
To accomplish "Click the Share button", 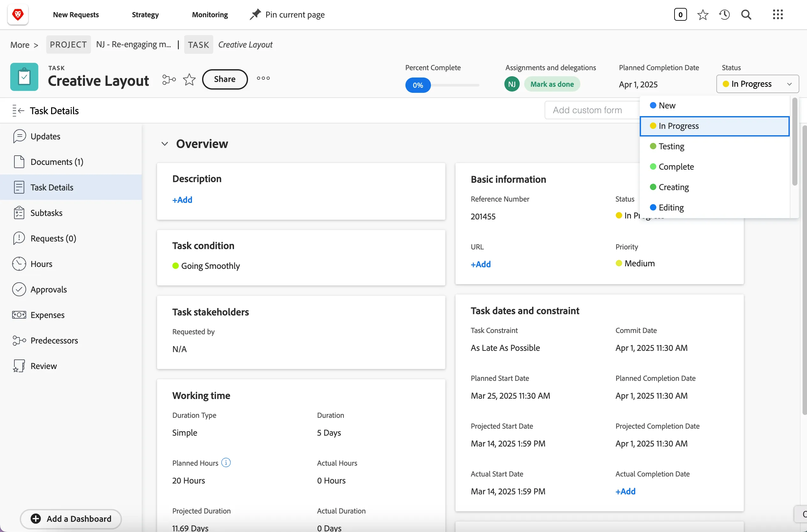I will 225,79.
